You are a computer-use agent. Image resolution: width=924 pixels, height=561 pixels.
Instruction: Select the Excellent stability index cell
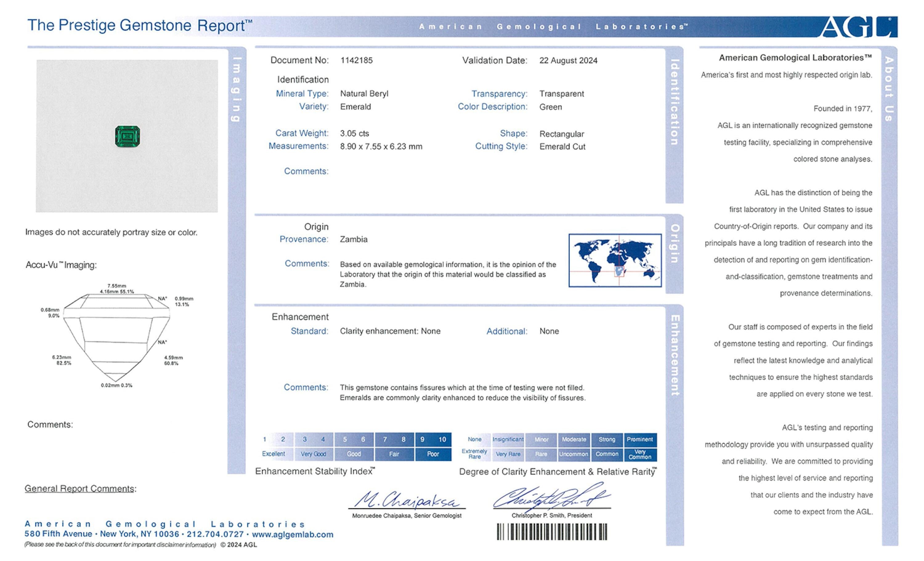(274, 454)
